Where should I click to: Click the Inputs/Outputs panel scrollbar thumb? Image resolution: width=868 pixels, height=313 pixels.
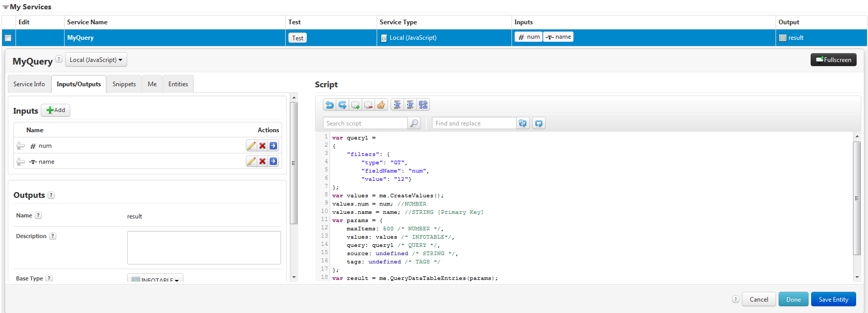pyautogui.click(x=293, y=163)
